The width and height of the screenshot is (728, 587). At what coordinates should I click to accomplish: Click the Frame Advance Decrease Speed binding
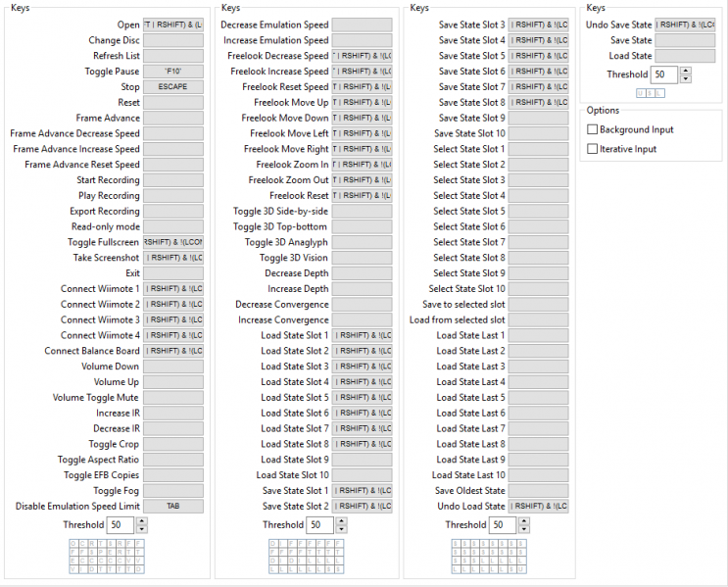click(x=173, y=133)
